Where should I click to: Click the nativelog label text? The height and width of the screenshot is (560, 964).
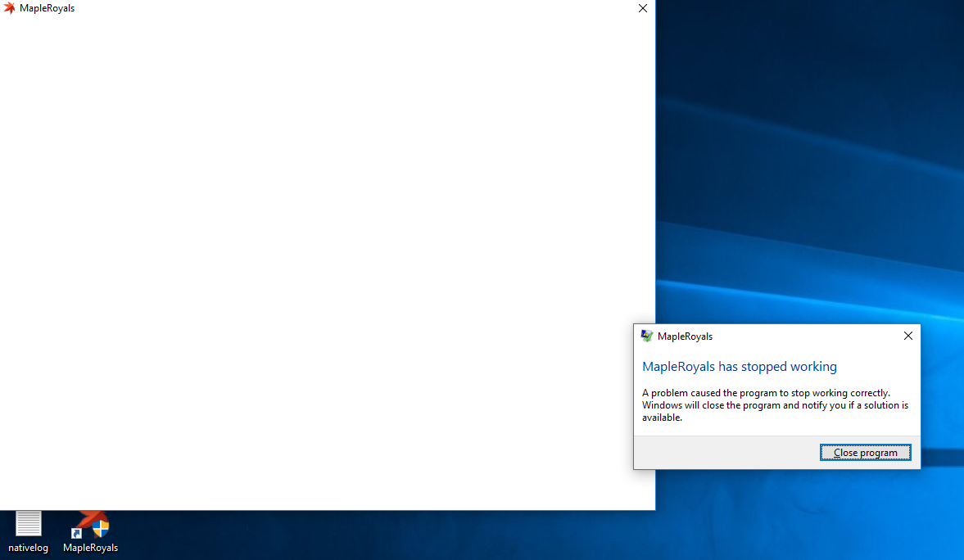coord(29,548)
